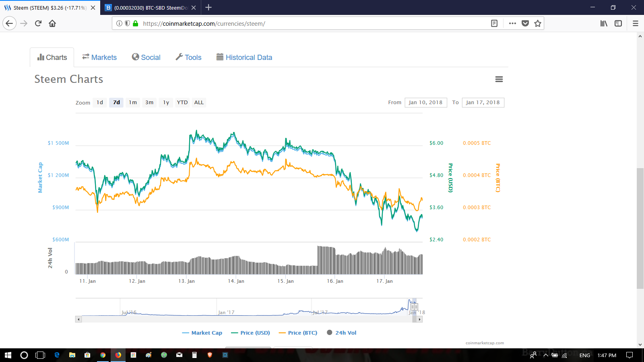The height and width of the screenshot is (362, 644).
Task: Open the Action Center notifications icon
Action: point(630,355)
